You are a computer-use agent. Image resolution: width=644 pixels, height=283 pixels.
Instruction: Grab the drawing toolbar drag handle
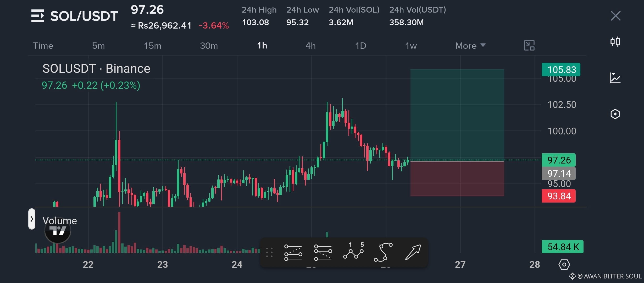point(269,253)
